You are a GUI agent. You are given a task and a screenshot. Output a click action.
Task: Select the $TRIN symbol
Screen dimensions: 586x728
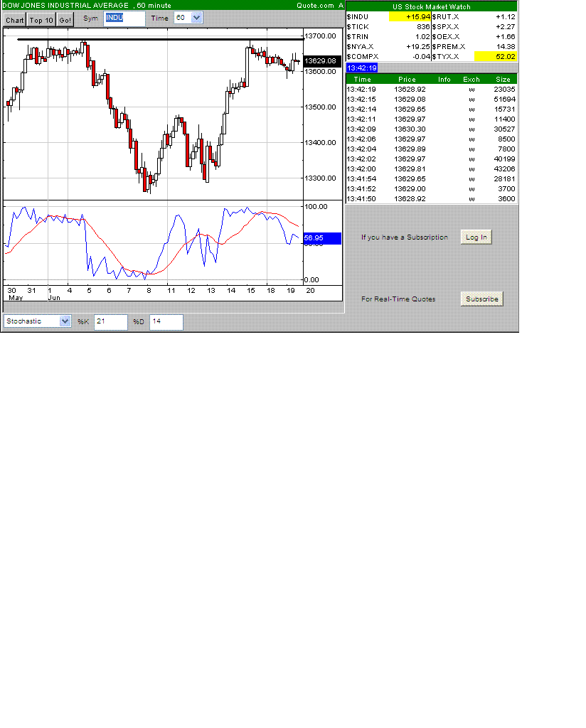pos(358,37)
